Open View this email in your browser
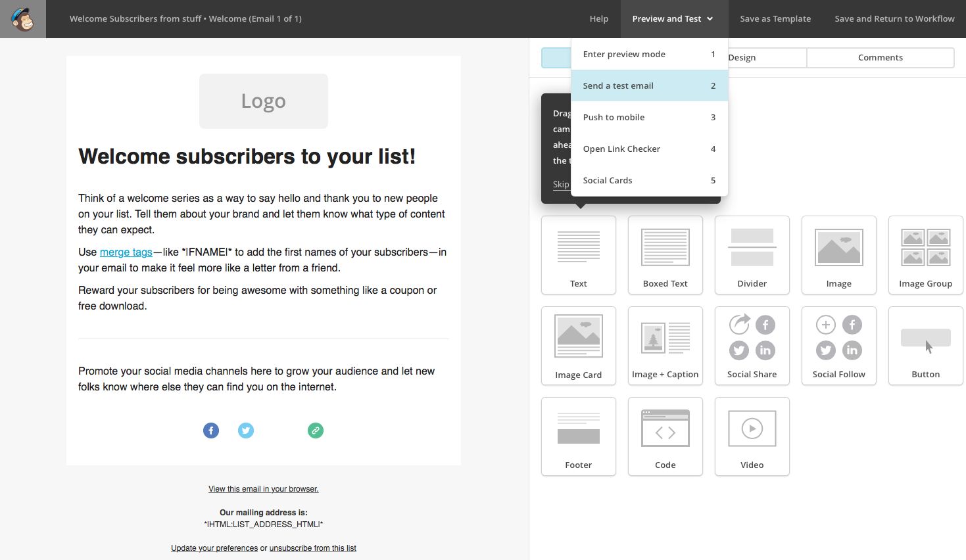 [264, 489]
